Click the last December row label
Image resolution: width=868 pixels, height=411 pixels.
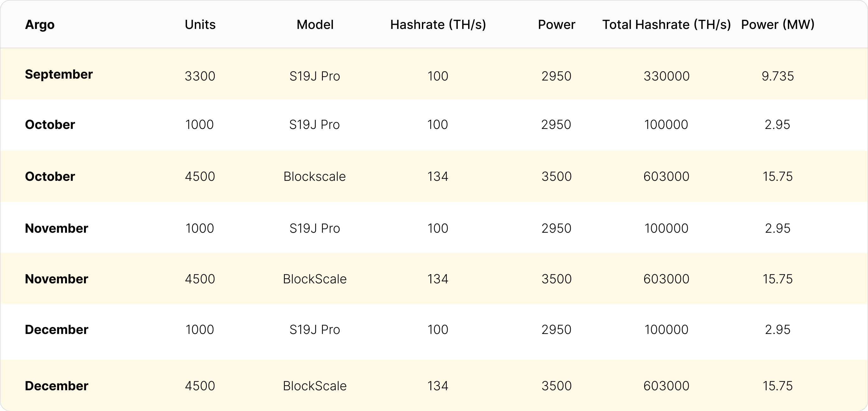(x=56, y=386)
